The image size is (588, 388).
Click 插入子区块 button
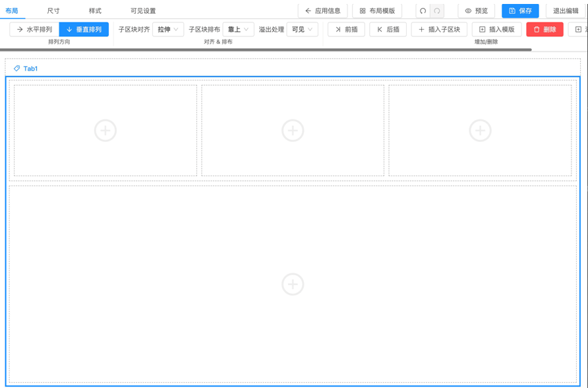[x=439, y=29]
